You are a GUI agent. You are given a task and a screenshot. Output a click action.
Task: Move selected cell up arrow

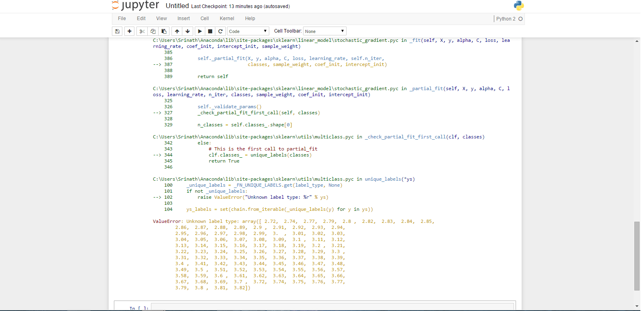[177, 31]
